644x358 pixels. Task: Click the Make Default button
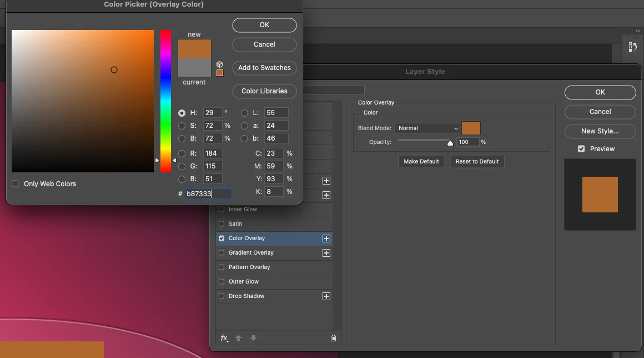421,162
